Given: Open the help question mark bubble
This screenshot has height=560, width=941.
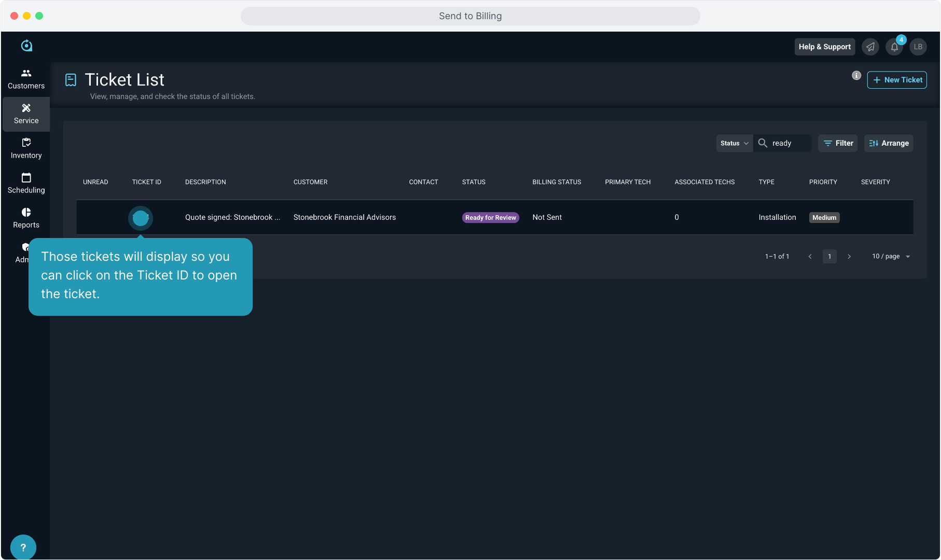Looking at the screenshot, I should (23, 547).
